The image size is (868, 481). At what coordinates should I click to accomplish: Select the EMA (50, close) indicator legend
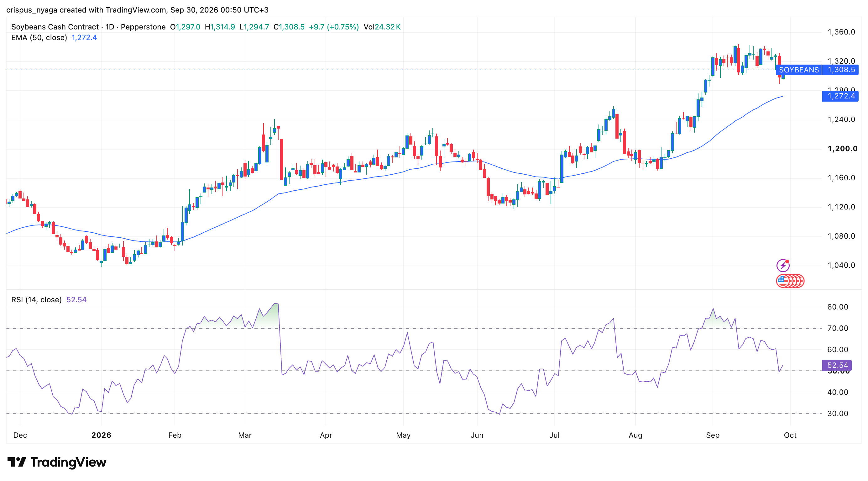tap(39, 38)
